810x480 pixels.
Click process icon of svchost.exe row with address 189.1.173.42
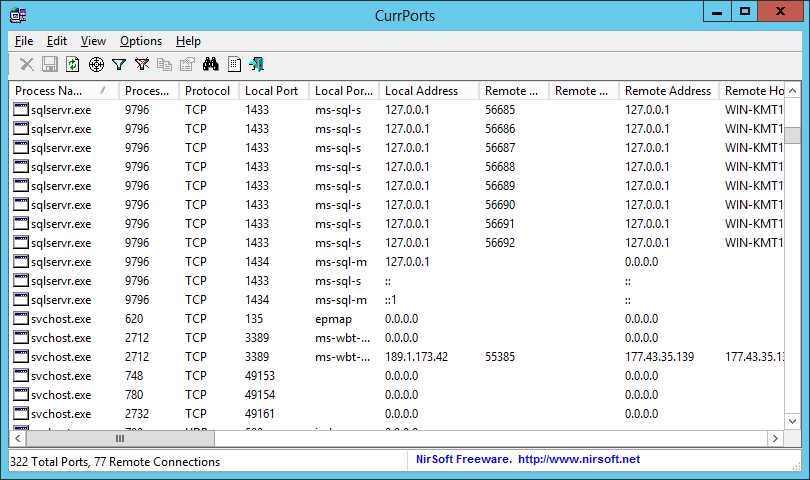[x=21, y=357]
